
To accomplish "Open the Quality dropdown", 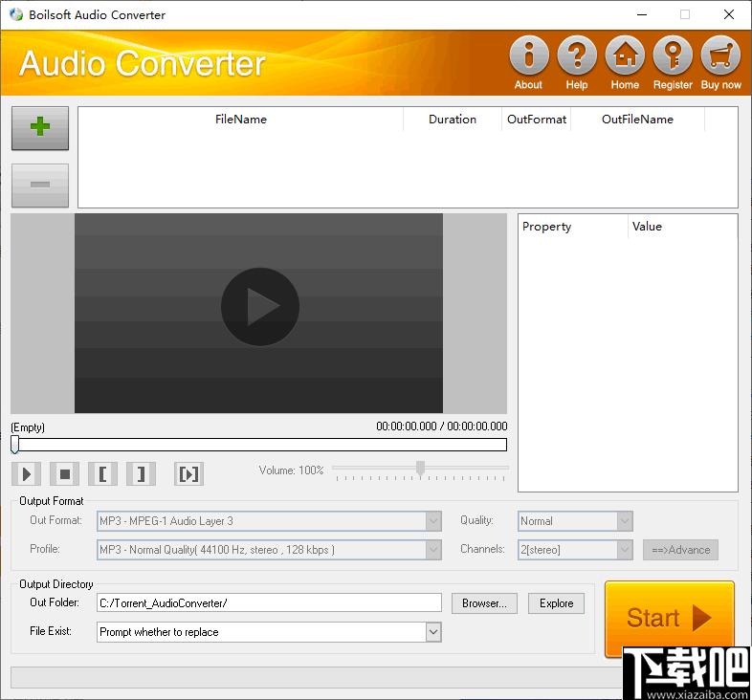I will [x=625, y=520].
